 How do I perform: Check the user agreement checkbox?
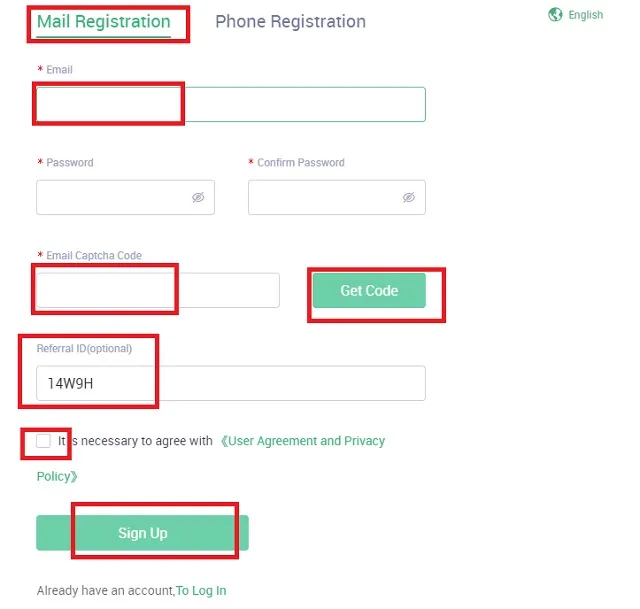coord(43,441)
